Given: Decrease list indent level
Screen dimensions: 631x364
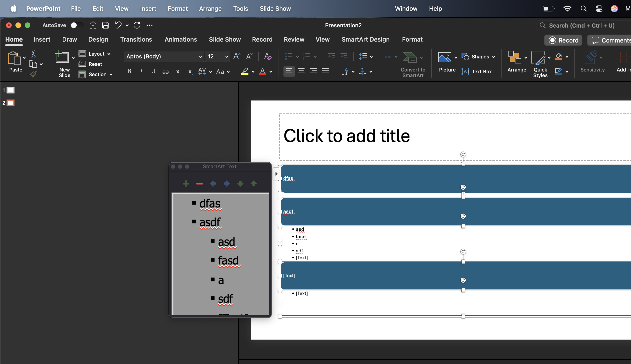Looking at the screenshot, I should tap(331, 57).
